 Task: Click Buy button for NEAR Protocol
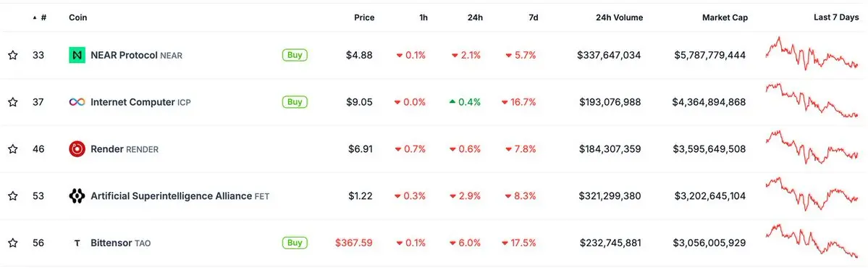(x=295, y=55)
